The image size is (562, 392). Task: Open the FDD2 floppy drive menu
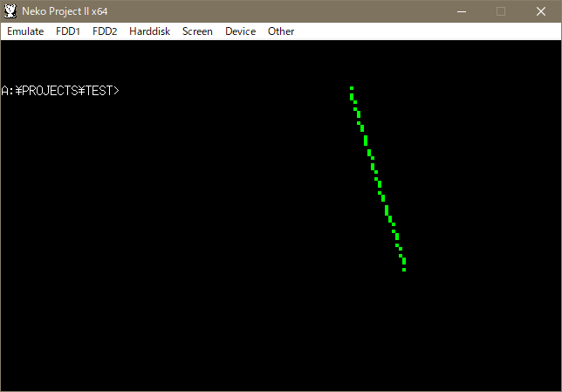[105, 31]
